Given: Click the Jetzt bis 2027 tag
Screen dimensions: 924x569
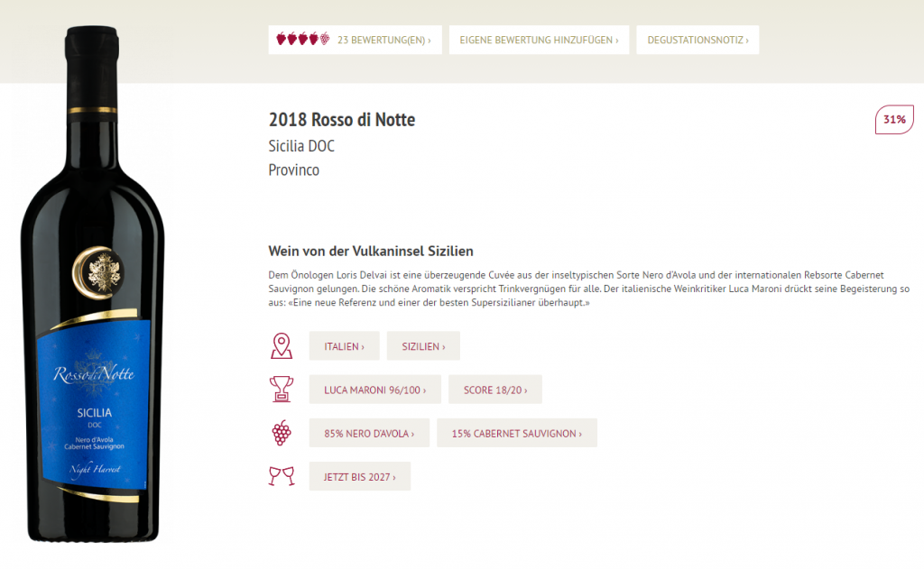Looking at the screenshot, I should (359, 476).
